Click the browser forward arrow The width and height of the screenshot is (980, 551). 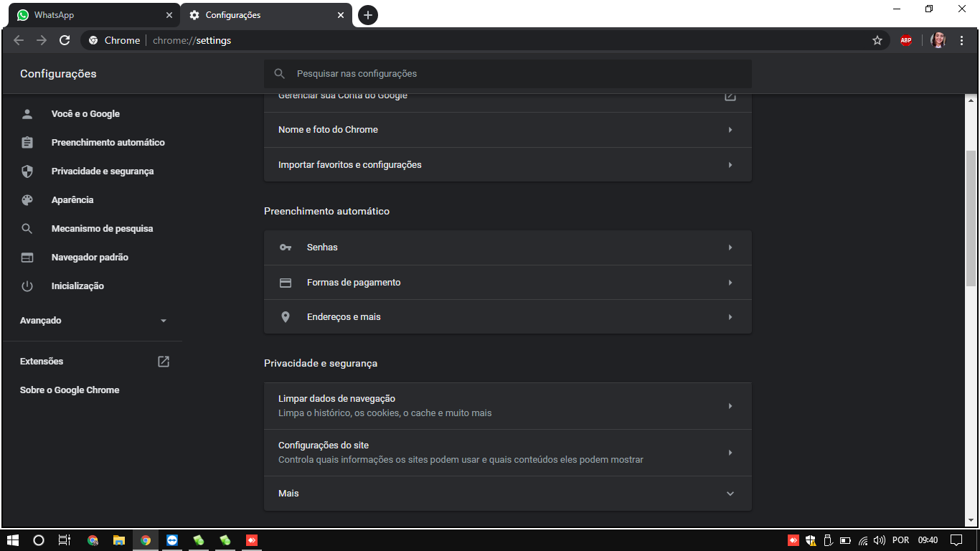pos(42,40)
